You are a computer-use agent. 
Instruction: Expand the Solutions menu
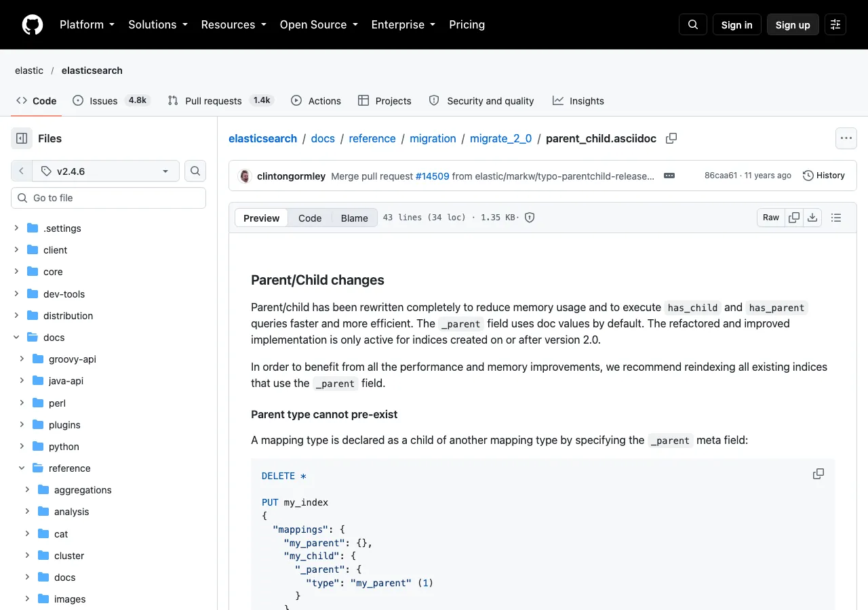(x=158, y=24)
